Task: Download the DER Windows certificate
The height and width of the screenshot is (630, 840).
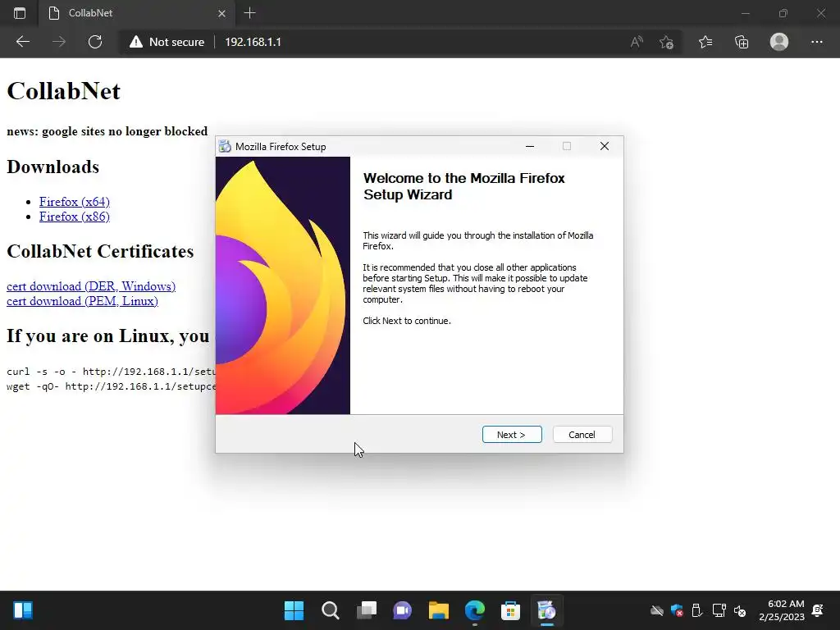Action: pyautogui.click(x=91, y=286)
